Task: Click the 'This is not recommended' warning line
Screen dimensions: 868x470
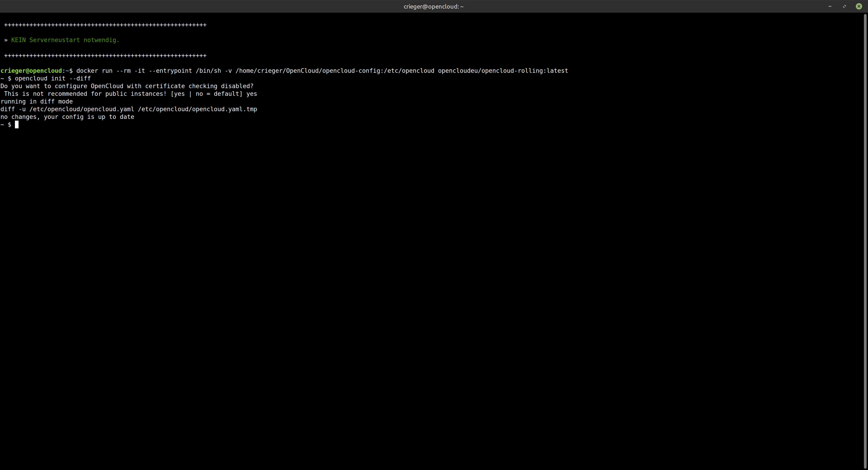Action: pos(130,94)
